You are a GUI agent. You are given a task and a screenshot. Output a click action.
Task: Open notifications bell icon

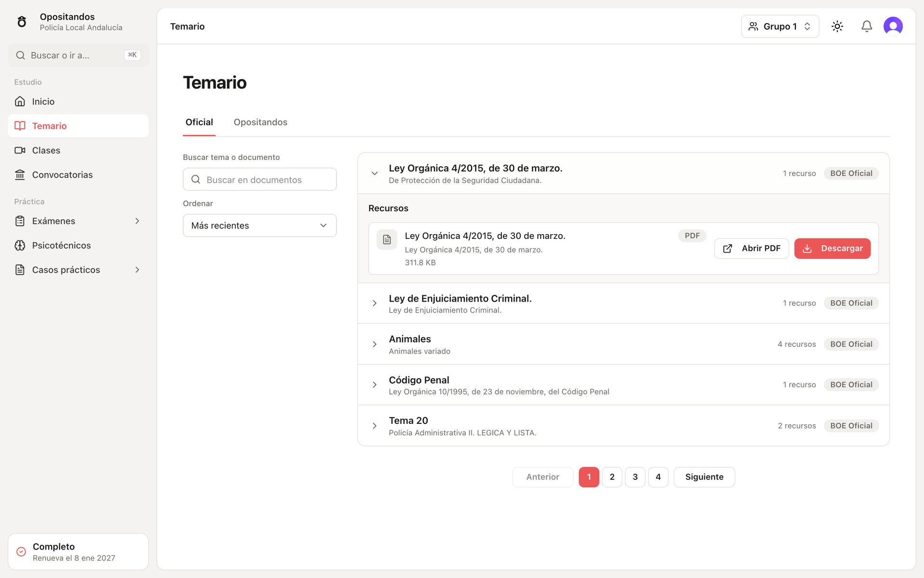867,26
